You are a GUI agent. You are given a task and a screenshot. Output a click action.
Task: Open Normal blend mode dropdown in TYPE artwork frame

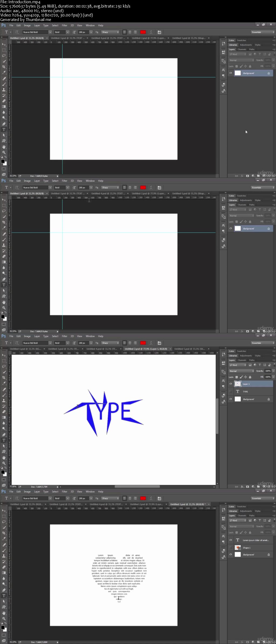click(x=241, y=371)
